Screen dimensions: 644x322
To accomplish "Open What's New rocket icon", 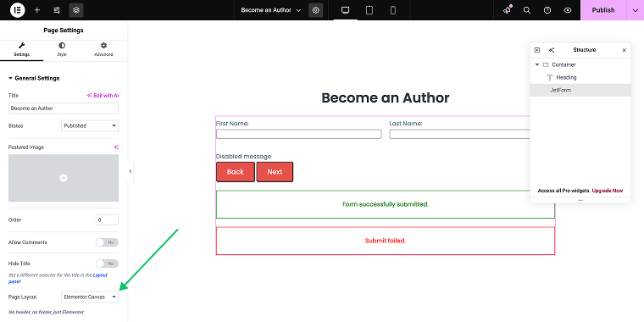I will point(508,10).
